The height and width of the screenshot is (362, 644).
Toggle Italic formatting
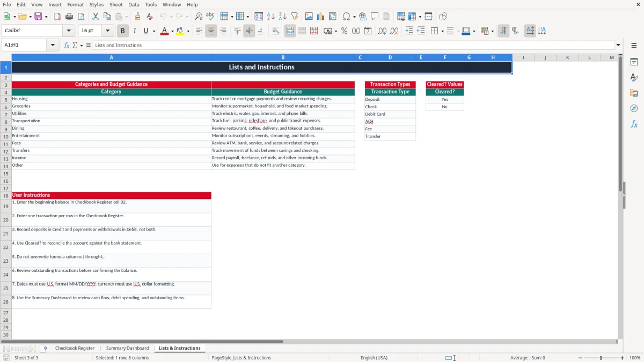click(135, 31)
